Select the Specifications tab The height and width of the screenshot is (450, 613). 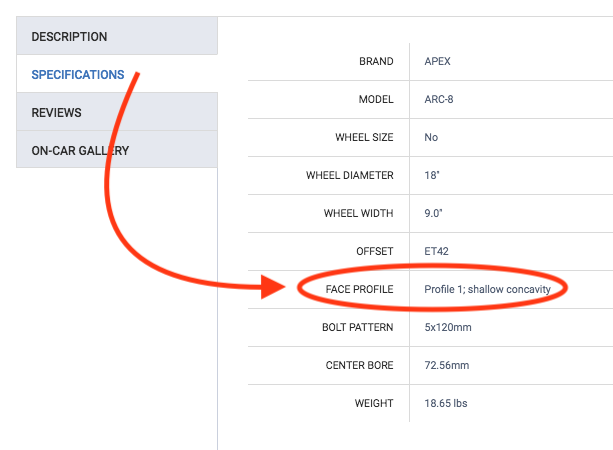click(78, 75)
